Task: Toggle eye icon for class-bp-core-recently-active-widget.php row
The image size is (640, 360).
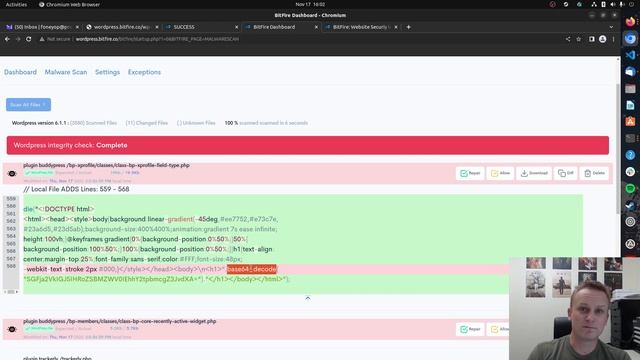Action: coord(12,329)
